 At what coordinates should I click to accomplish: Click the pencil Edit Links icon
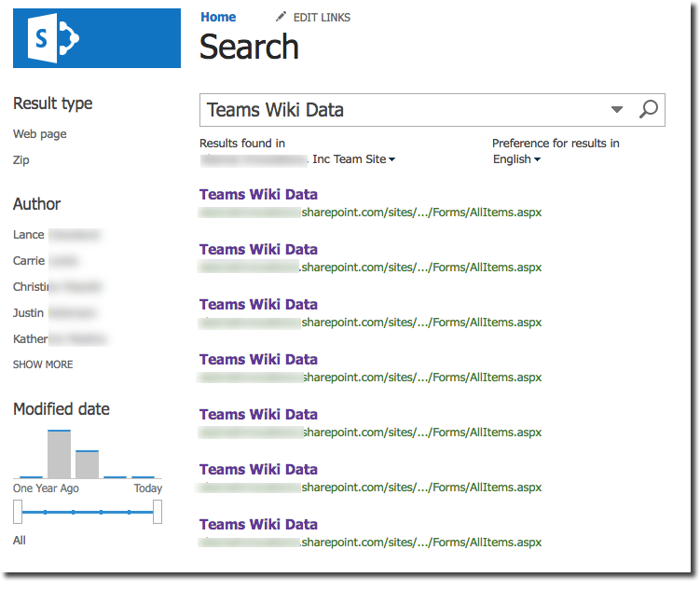pyautogui.click(x=281, y=18)
